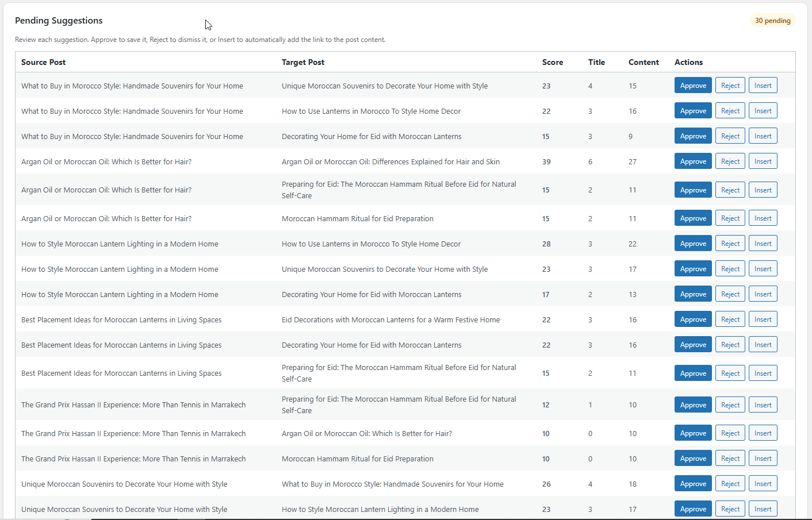Insert Argan Oil link to Moroccan Hammam Ritual post
Viewport: 812px width, 520px height.
point(763,218)
